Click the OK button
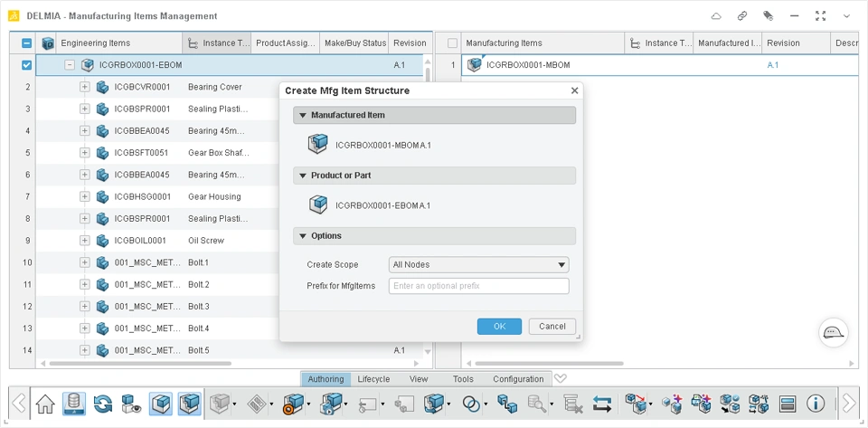The height and width of the screenshot is (428, 868). click(x=499, y=326)
